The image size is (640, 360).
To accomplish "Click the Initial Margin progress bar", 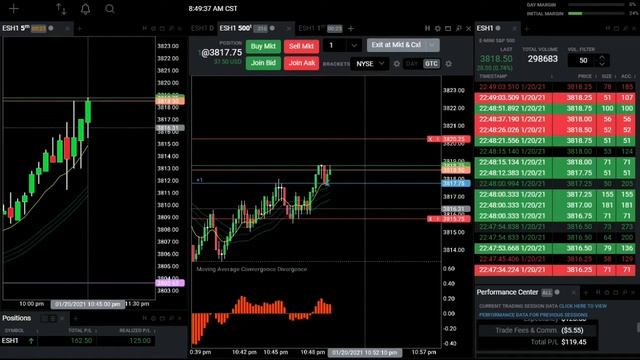I will (596, 13).
